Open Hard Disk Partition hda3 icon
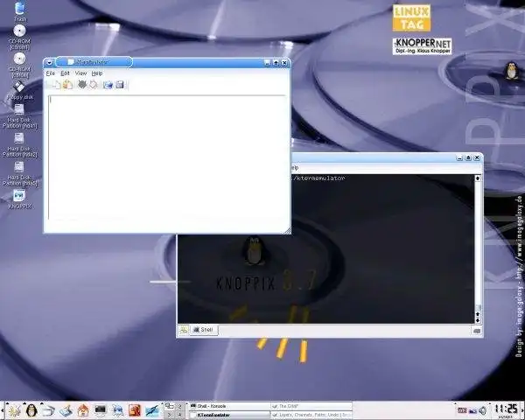 point(19,173)
